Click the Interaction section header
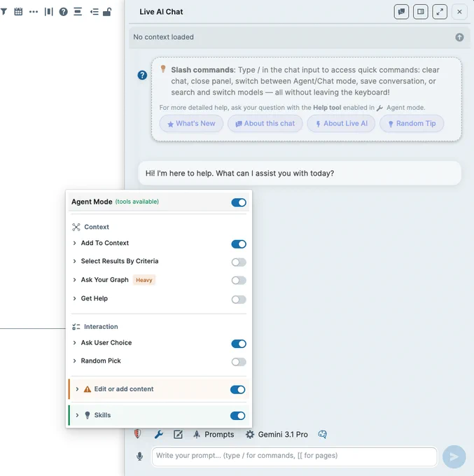The image size is (474, 476). [x=95, y=327]
